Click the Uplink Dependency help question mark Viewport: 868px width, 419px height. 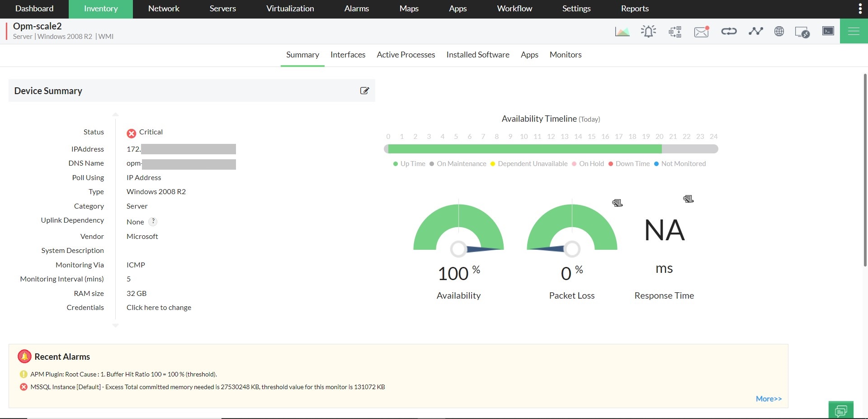tap(153, 221)
